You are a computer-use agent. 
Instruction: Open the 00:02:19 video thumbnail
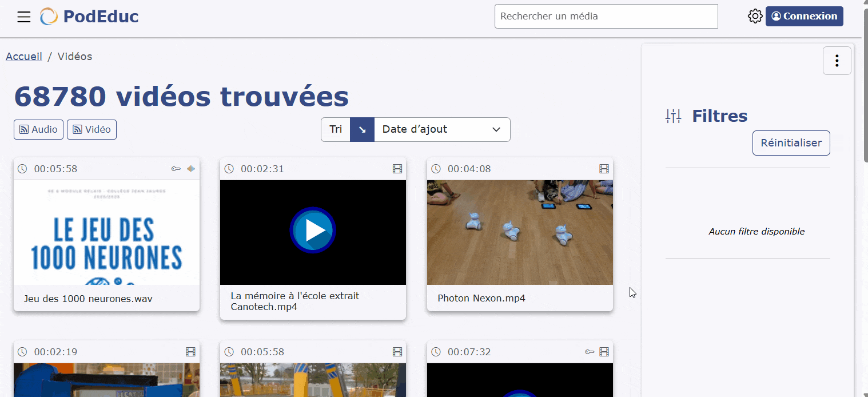point(106,380)
